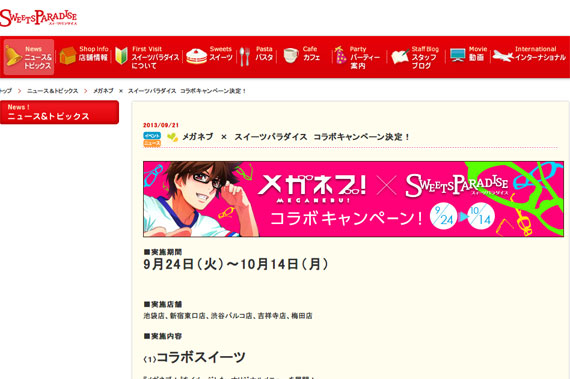Open the Sweets スイーツ menu item
Viewport: 570px width, 379px height.
pos(209,56)
